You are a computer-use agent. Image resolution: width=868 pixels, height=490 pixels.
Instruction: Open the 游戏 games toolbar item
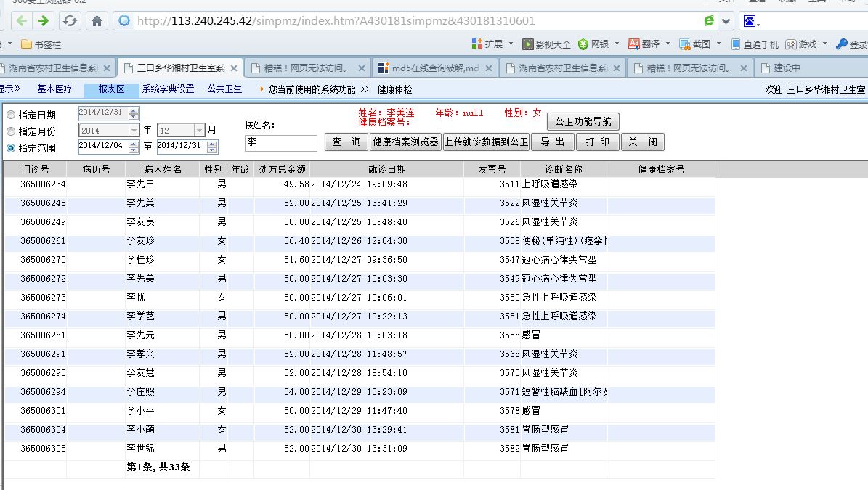click(x=801, y=44)
